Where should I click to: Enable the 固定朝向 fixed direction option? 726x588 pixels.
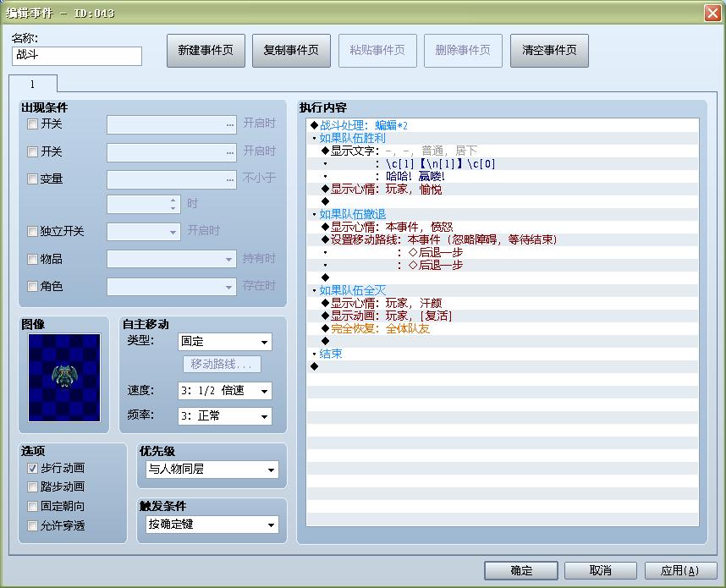31,505
